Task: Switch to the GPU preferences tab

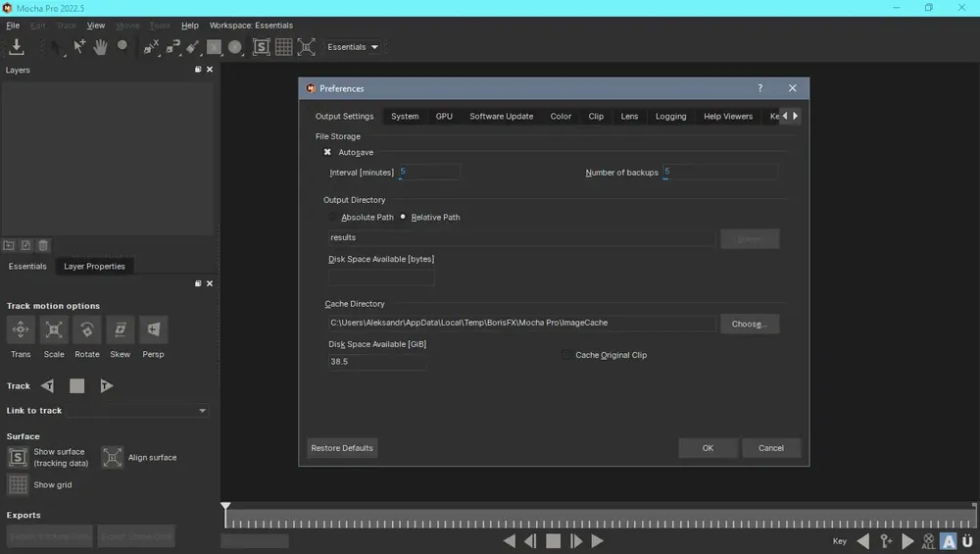Action: [444, 117]
